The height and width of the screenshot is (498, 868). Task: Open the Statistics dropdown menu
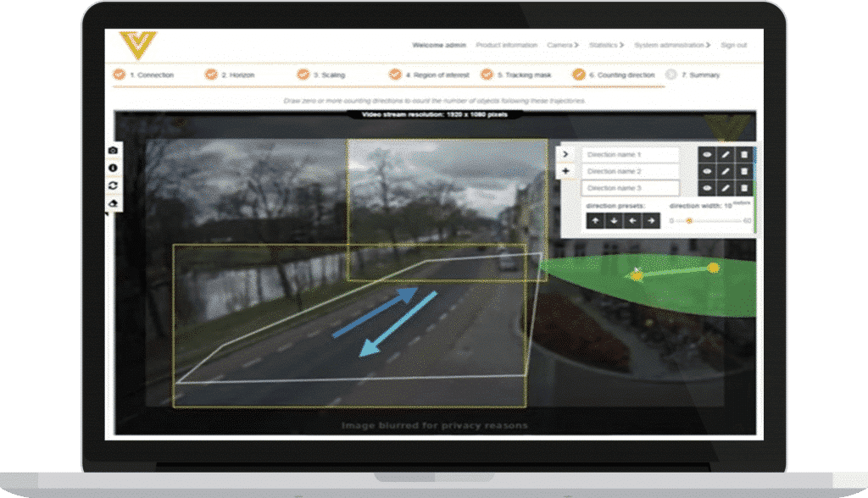(x=606, y=45)
